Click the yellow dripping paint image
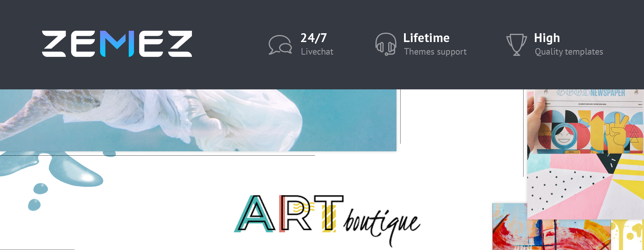This screenshot has height=250, width=644. click(x=627, y=235)
